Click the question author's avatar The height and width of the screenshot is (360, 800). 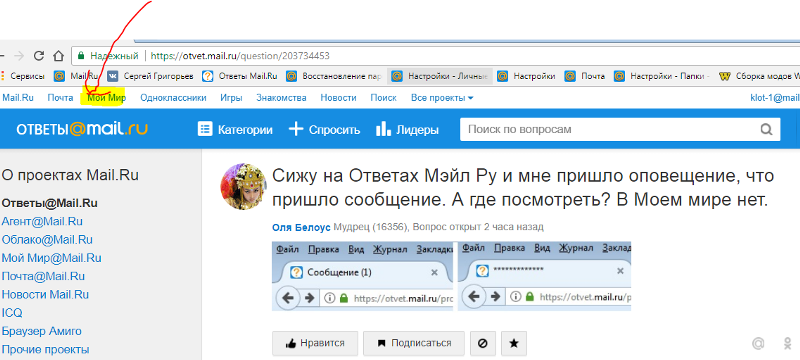[x=243, y=187]
